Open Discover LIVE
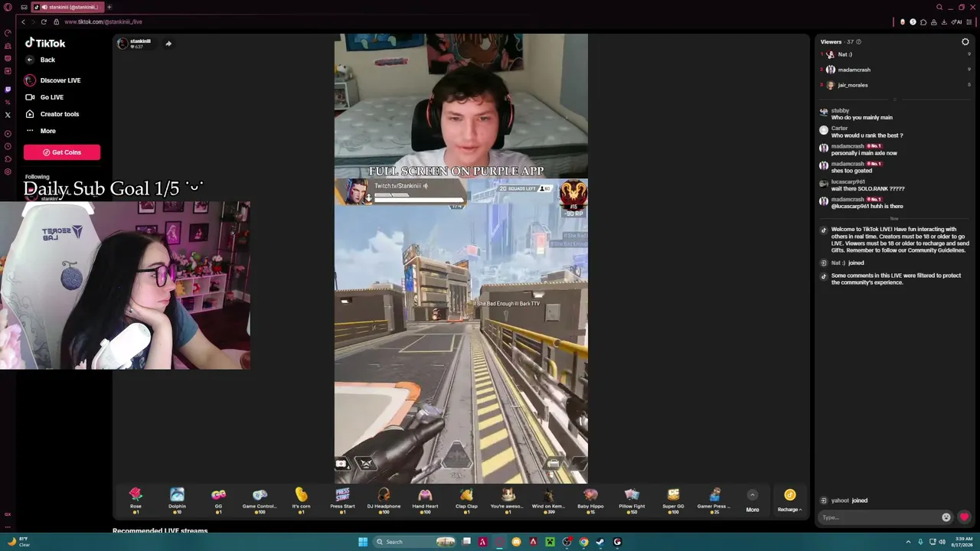Viewport: 980px width, 551px height. tap(53, 80)
